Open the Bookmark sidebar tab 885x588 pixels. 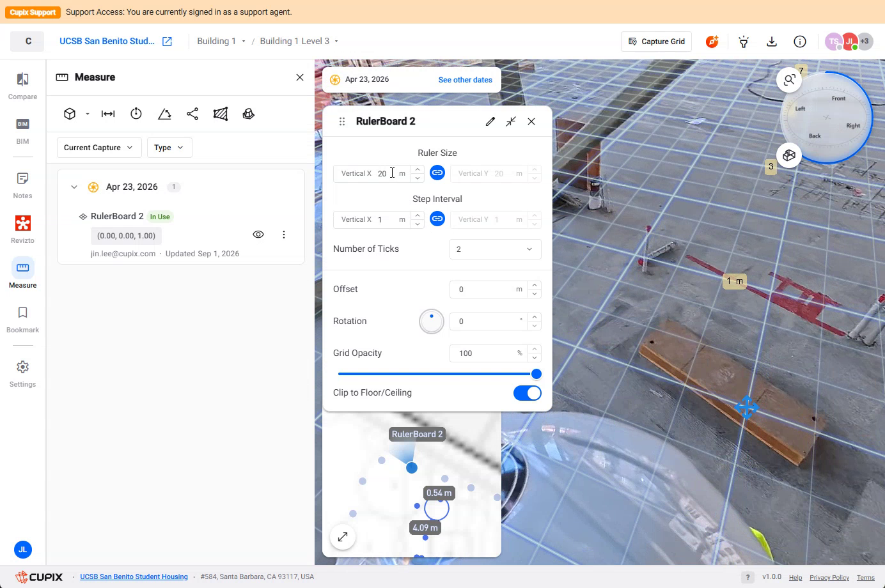(x=23, y=320)
